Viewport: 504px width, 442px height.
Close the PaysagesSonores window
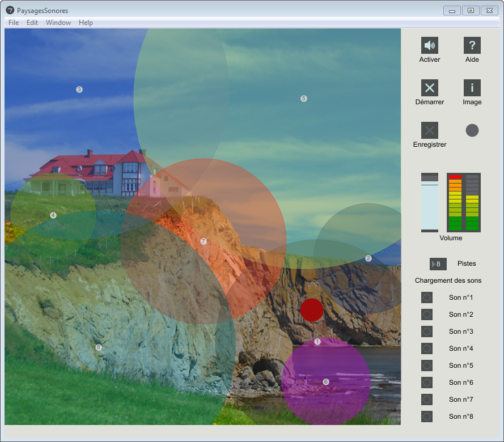click(489, 11)
